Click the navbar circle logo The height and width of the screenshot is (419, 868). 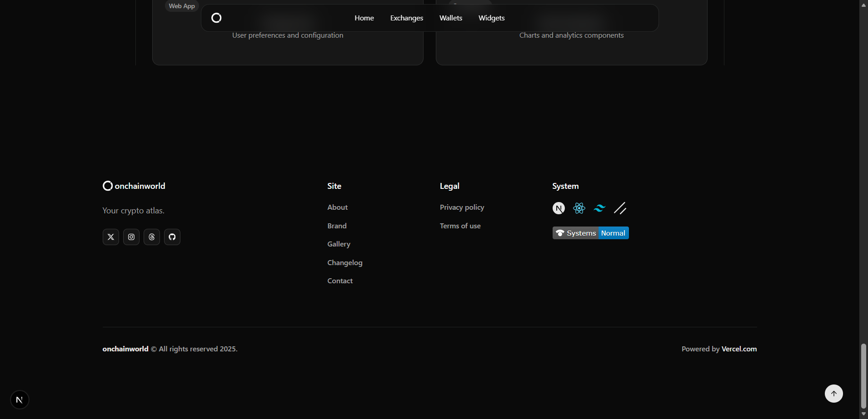click(216, 18)
